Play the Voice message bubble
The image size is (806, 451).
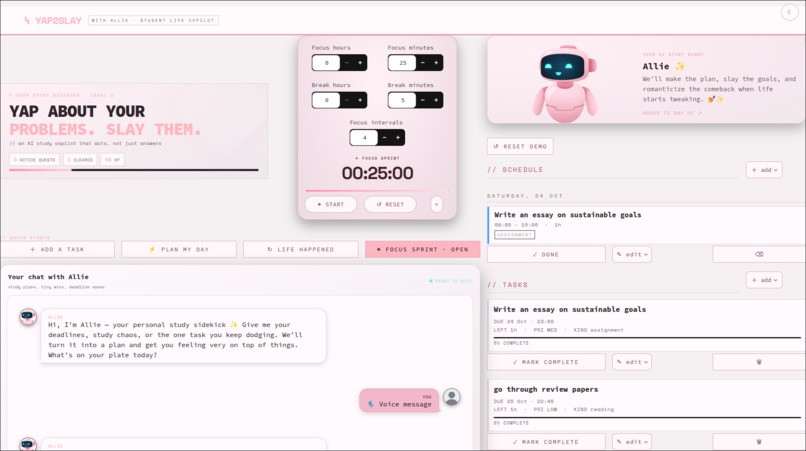[x=399, y=401]
